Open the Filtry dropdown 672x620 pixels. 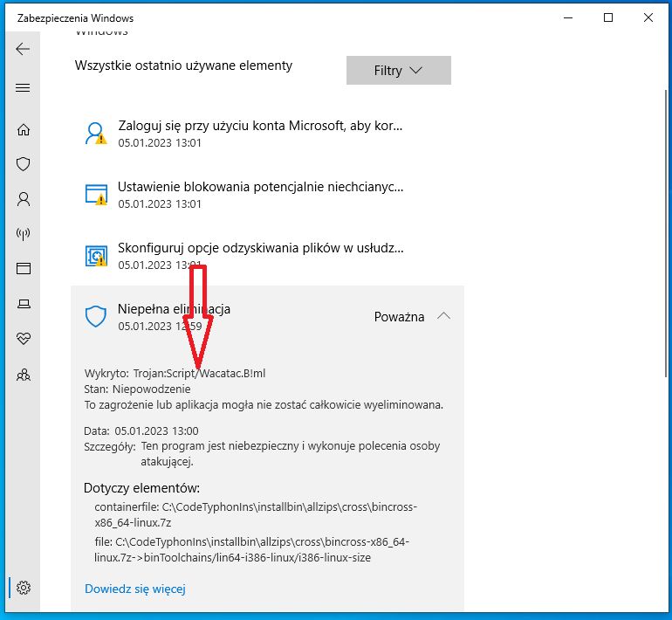coord(399,71)
